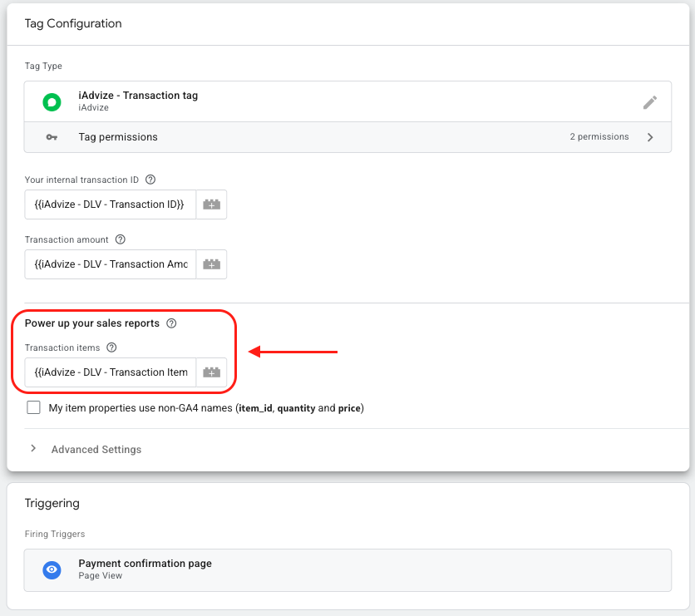Open variable picker for Transaction ID field
This screenshot has width=695, height=616.
point(211,205)
